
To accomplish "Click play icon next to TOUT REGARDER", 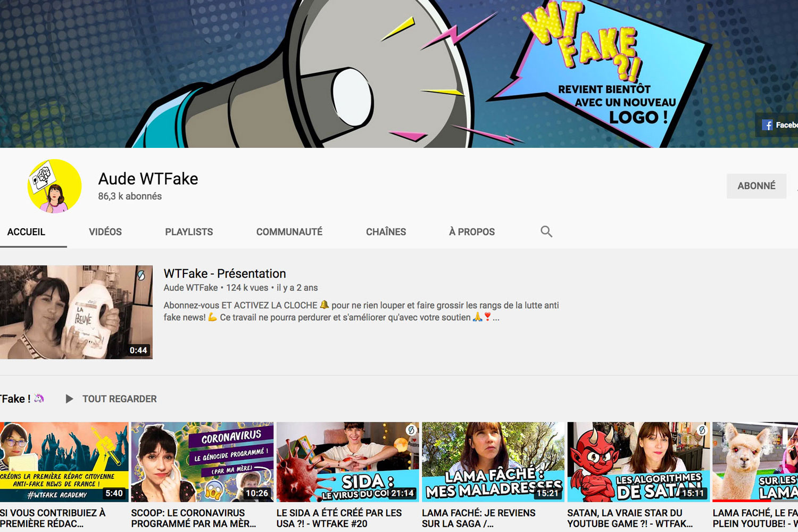I will [69, 399].
